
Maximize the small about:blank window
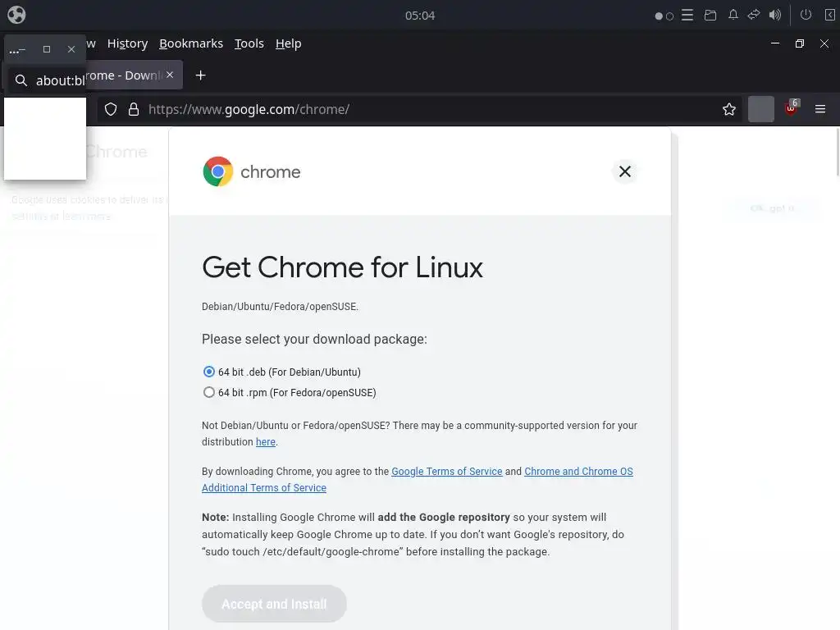[47, 49]
